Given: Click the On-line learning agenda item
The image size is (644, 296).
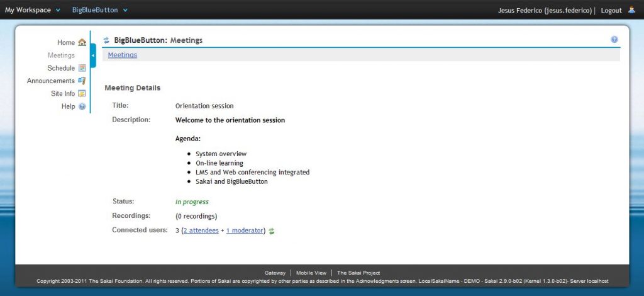Looking at the screenshot, I should pyautogui.click(x=219, y=162).
